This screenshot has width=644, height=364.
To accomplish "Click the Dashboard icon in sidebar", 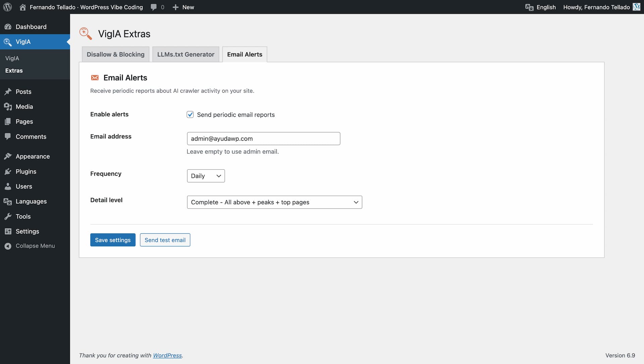I will click(x=7, y=27).
